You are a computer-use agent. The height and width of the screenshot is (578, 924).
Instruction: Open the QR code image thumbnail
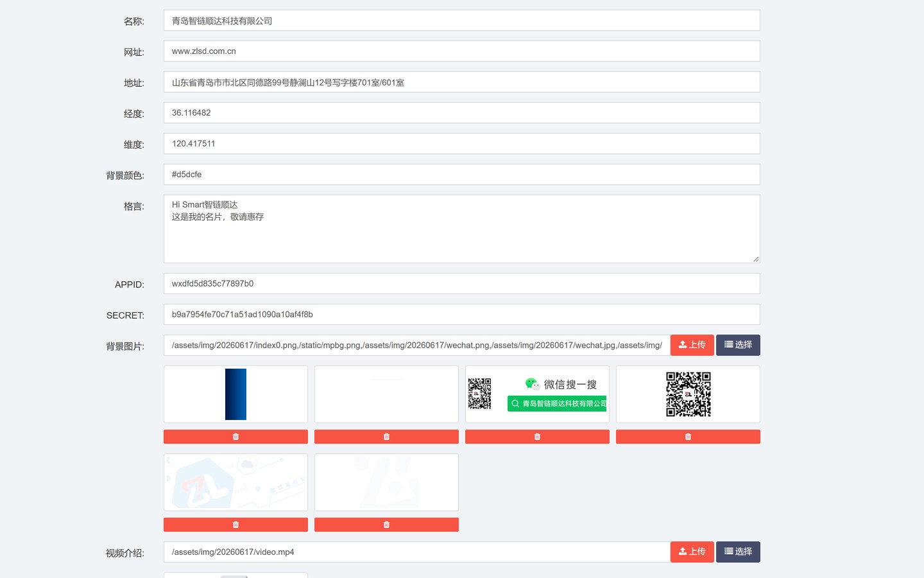coord(688,394)
